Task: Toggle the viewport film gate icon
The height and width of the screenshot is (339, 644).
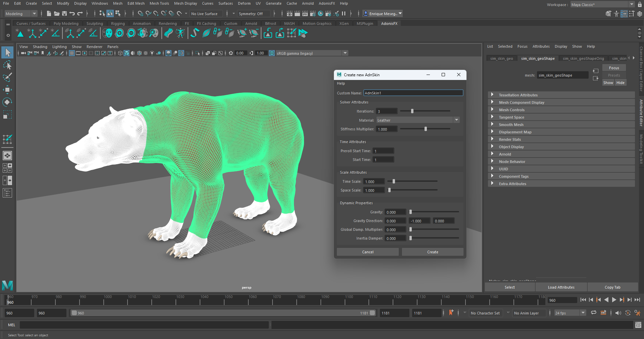Action: (x=78, y=53)
